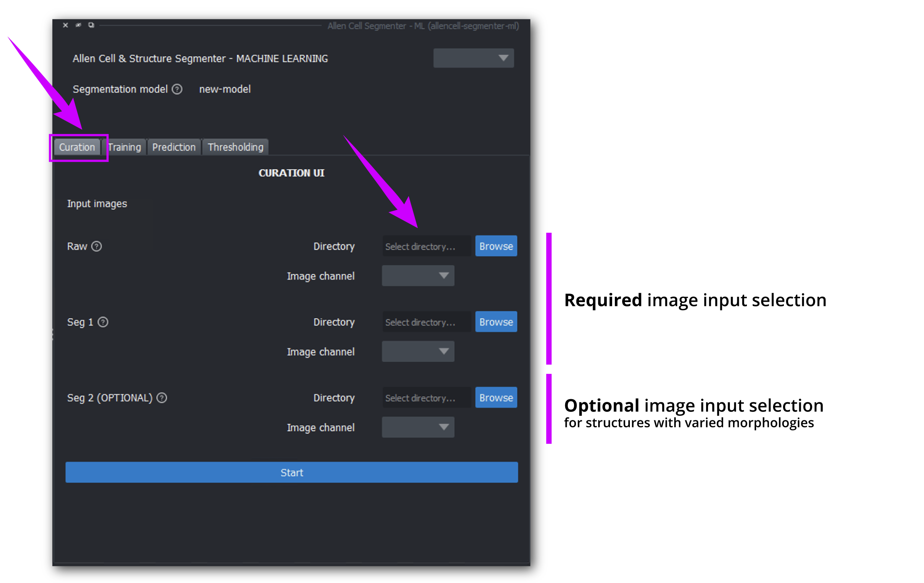Open the dropdown at top right of header
The height and width of the screenshot is (583, 924).
point(474,58)
